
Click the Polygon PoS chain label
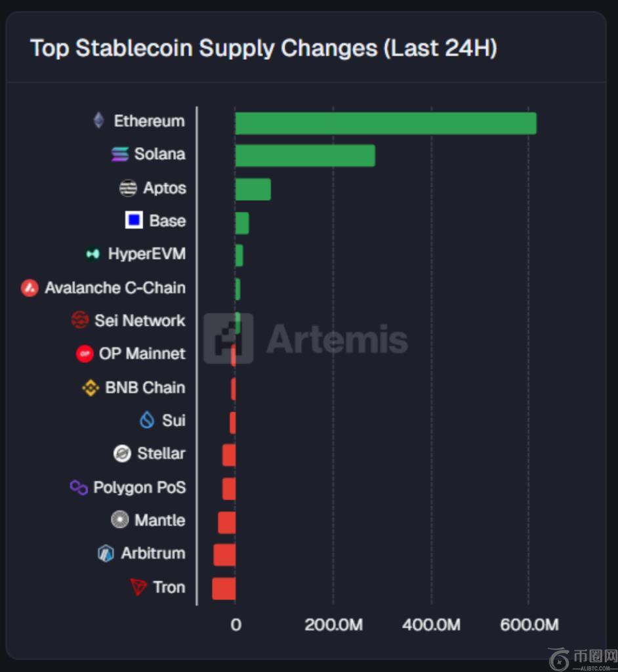coord(139,488)
